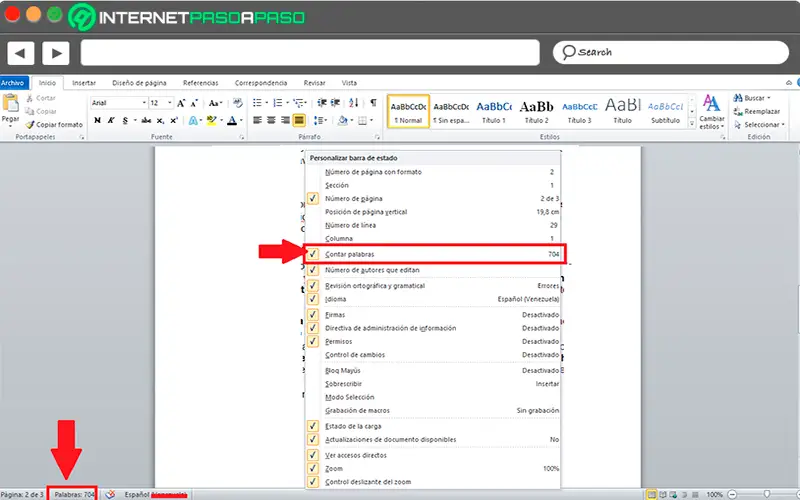Align text right
800x500 pixels.
(285, 120)
